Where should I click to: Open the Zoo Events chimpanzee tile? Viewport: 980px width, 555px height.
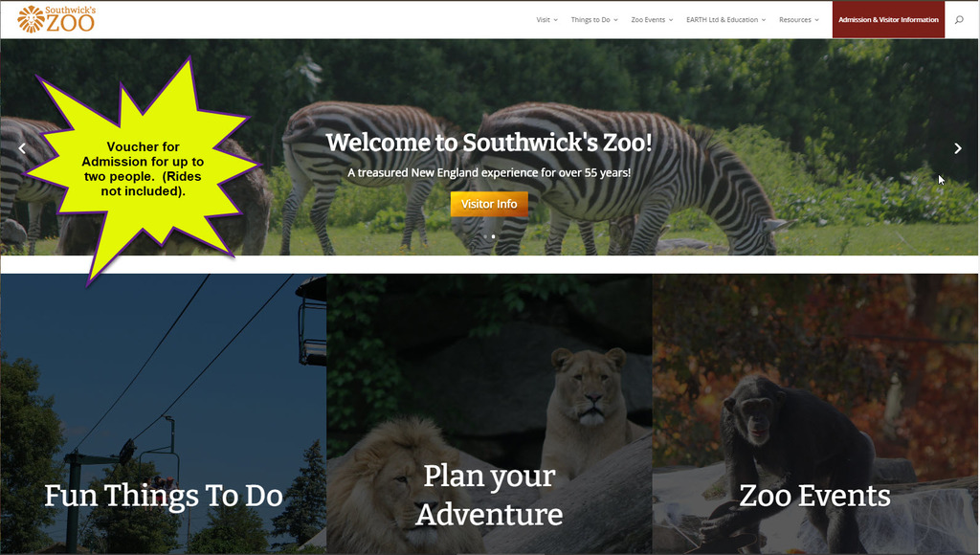[x=815, y=413]
